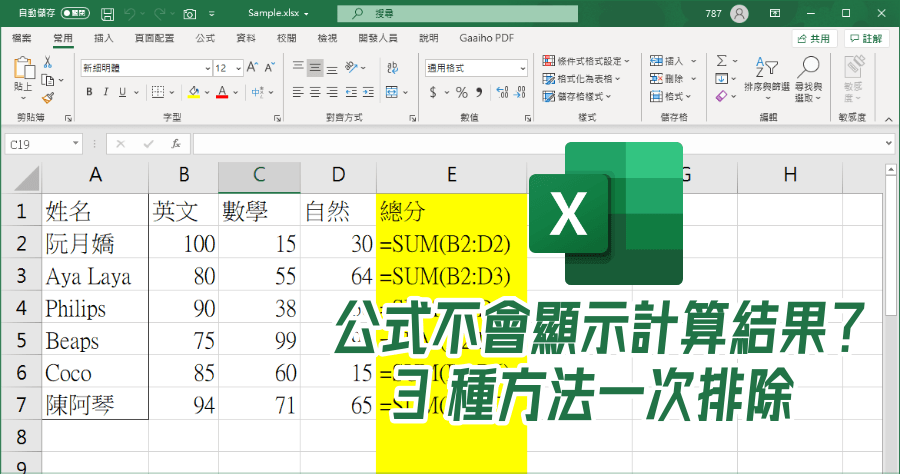
Task: Click the Insert Function fx icon
Action: point(176,143)
